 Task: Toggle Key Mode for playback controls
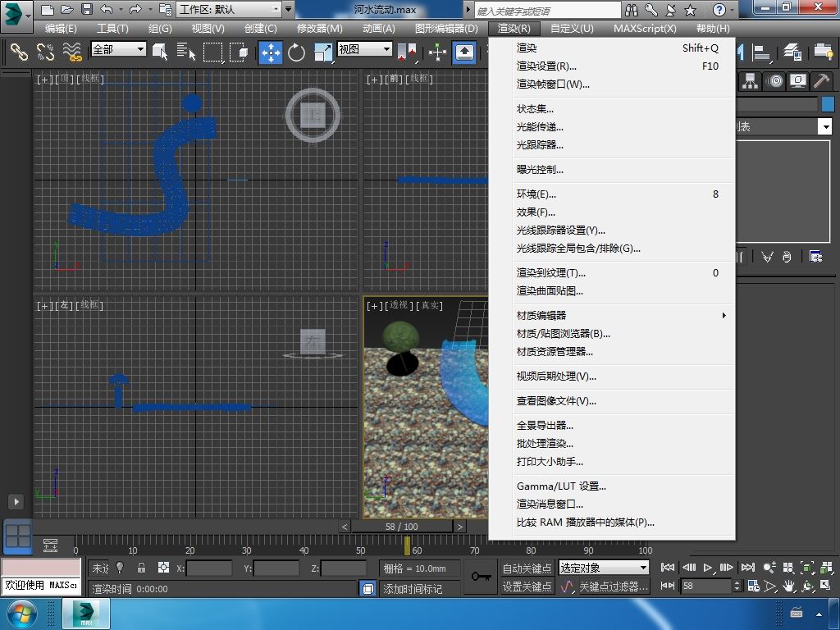668,587
